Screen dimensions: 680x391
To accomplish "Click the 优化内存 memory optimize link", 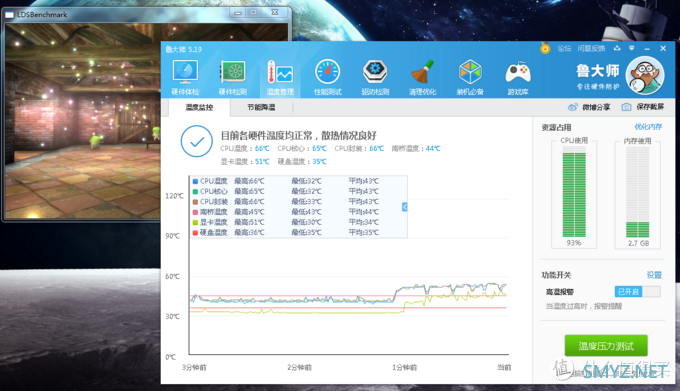I will click(648, 127).
